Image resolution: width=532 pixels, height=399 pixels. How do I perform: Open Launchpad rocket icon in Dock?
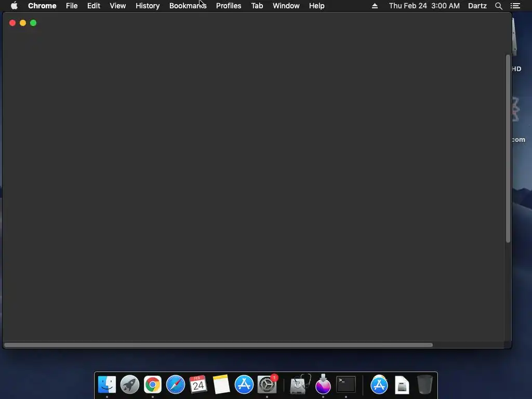[x=129, y=385]
